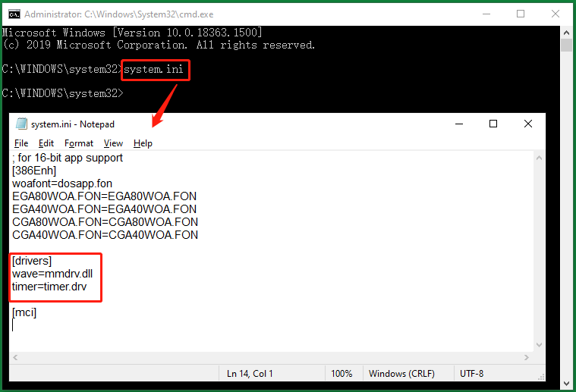The height and width of the screenshot is (392, 576).
Task: Maximize the cmd.exe window
Action: 521,14
